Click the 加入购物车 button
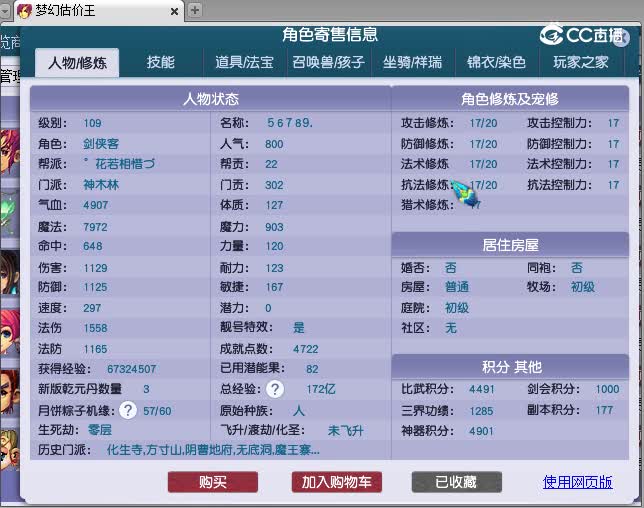The width and height of the screenshot is (644, 508). point(337,482)
